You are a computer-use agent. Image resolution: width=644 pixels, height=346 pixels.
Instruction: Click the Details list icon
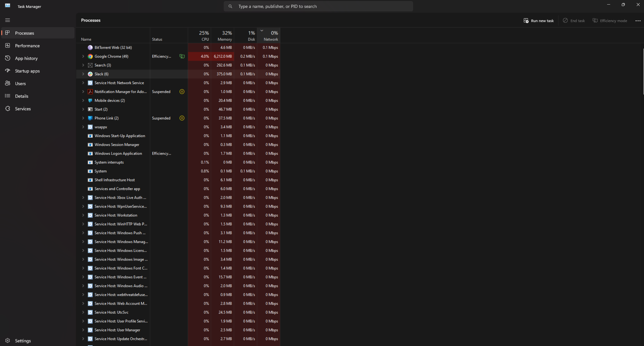pyautogui.click(x=8, y=96)
